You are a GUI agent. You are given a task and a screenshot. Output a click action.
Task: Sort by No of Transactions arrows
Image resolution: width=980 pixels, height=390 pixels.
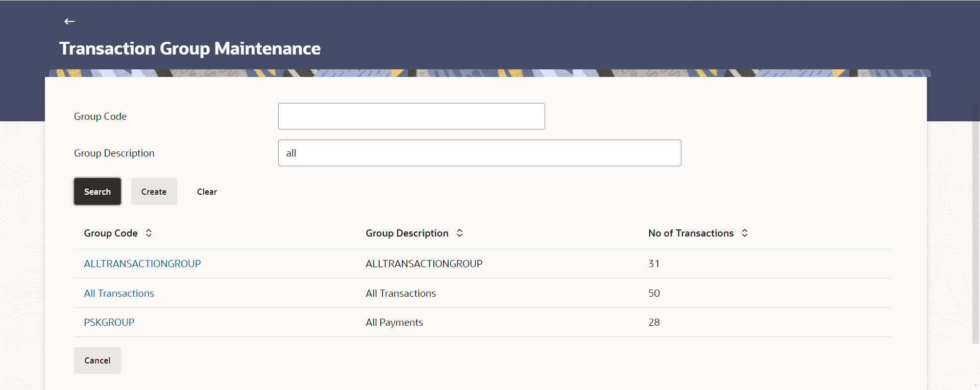745,233
